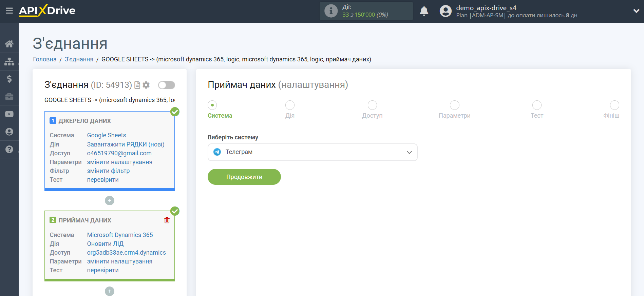The height and width of the screenshot is (296, 644).
Task: Open the Google Sheets system link
Action: pyautogui.click(x=107, y=135)
